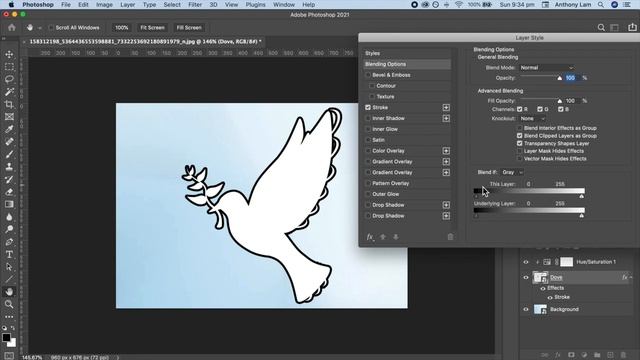The height and width of the screenshot is (360, 640).
Task: Hide the Dove layer eye icon
Action: point(526,278)
